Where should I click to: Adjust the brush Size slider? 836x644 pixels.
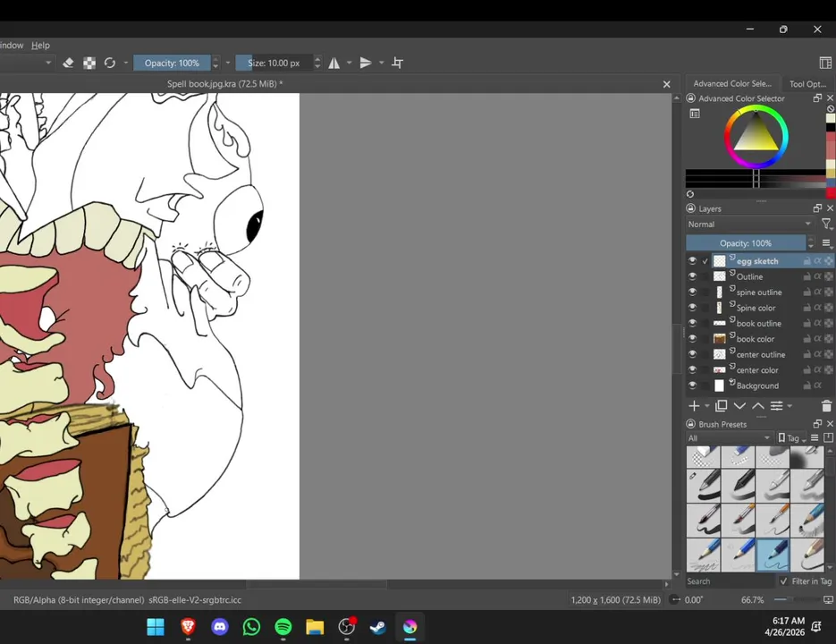point(274,63)
